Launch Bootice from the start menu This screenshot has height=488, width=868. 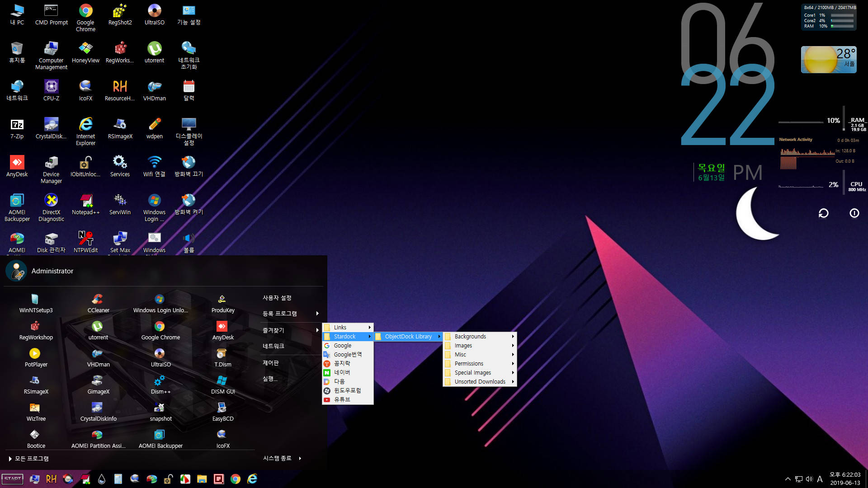point(36,439)
